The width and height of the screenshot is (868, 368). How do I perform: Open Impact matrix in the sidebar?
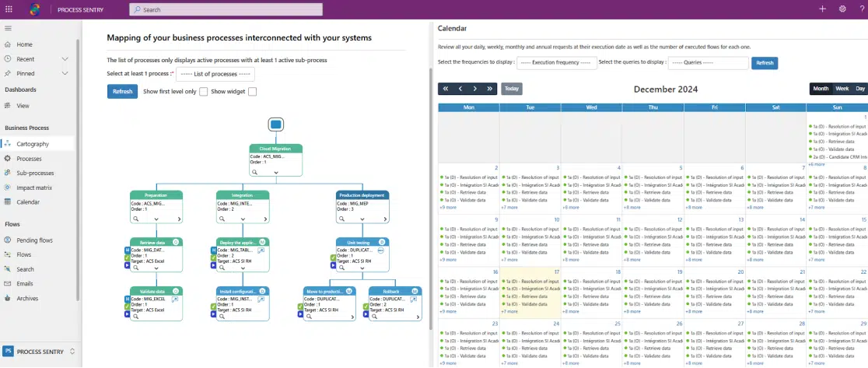coord(34,188)
